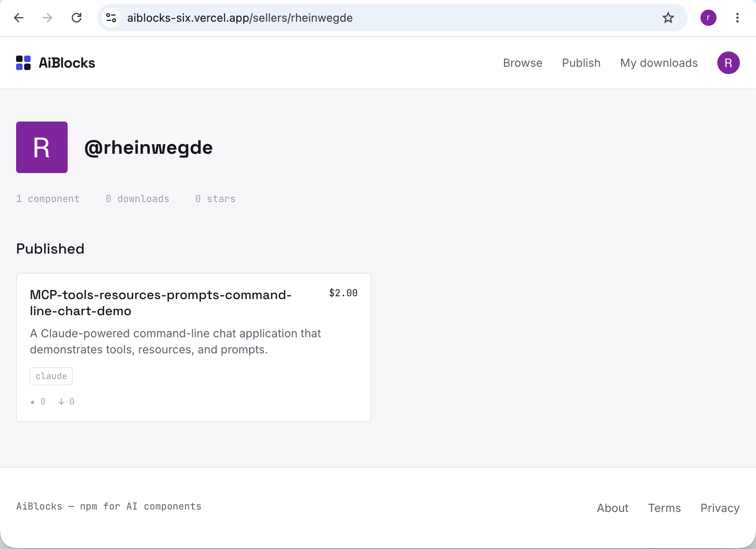Click the large R seller profile avatar
Viewport: 756px width, 549px height.
(x=42, y=147)
